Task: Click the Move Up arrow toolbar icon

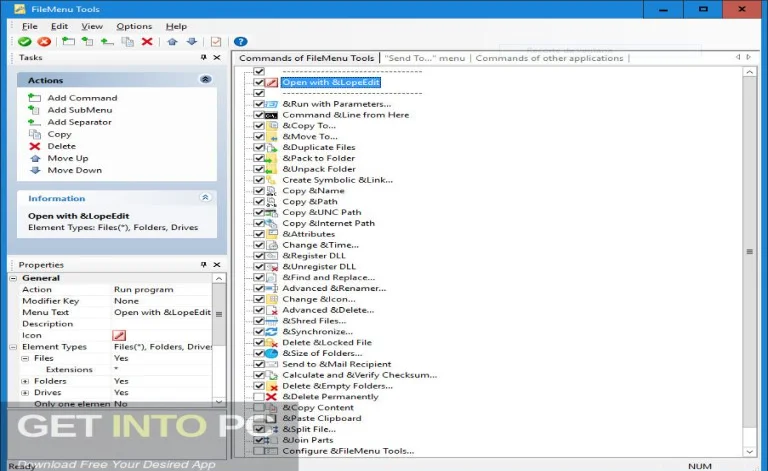Action: pos(172,42)
